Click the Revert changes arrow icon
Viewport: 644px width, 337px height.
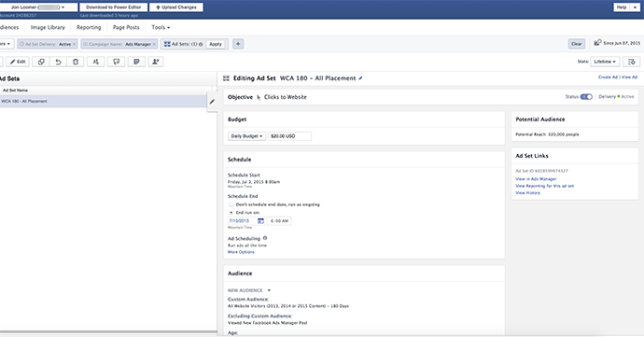58,62
